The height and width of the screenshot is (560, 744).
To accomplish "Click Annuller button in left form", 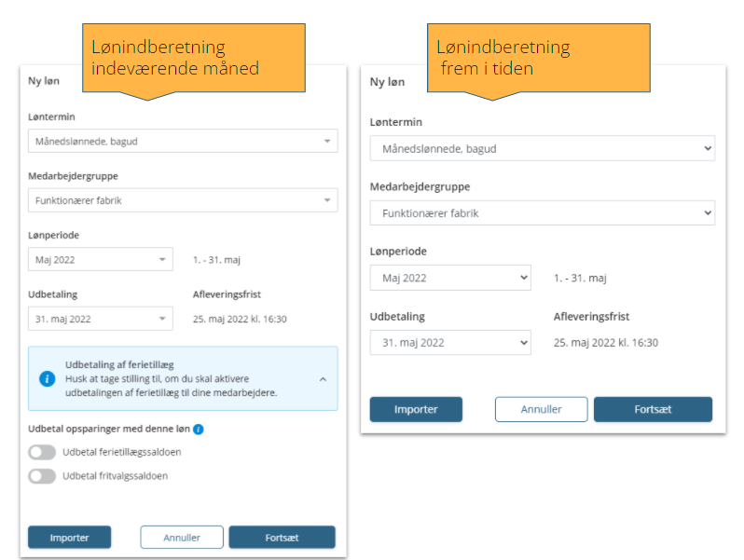I will coord(182,538).
